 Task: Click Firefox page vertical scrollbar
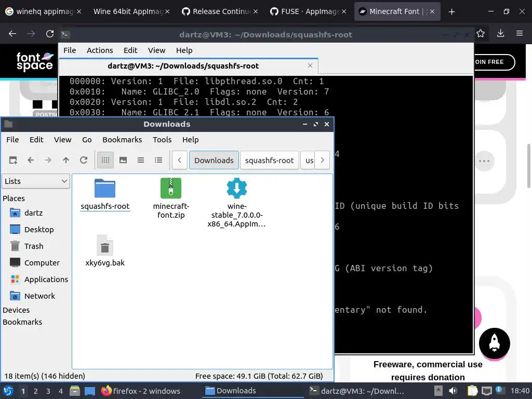pos(528,166)
